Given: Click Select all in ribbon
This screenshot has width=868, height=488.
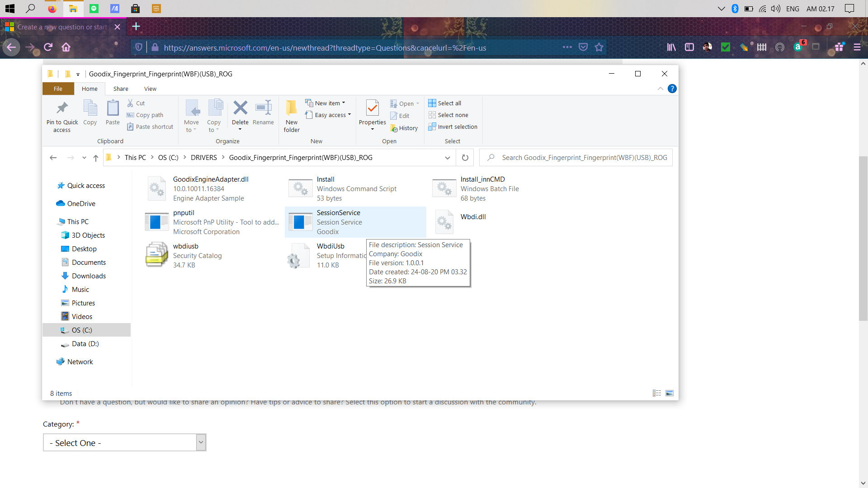Looking at the screenshot, I should [x=445, y=103].
